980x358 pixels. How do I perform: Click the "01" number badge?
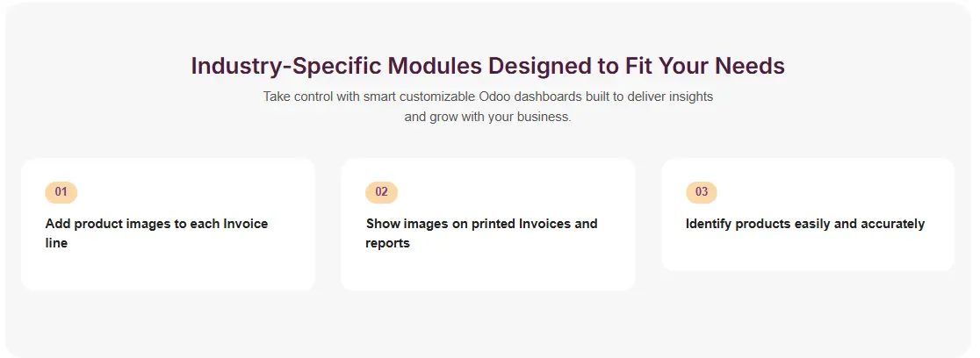click(61, 192)
